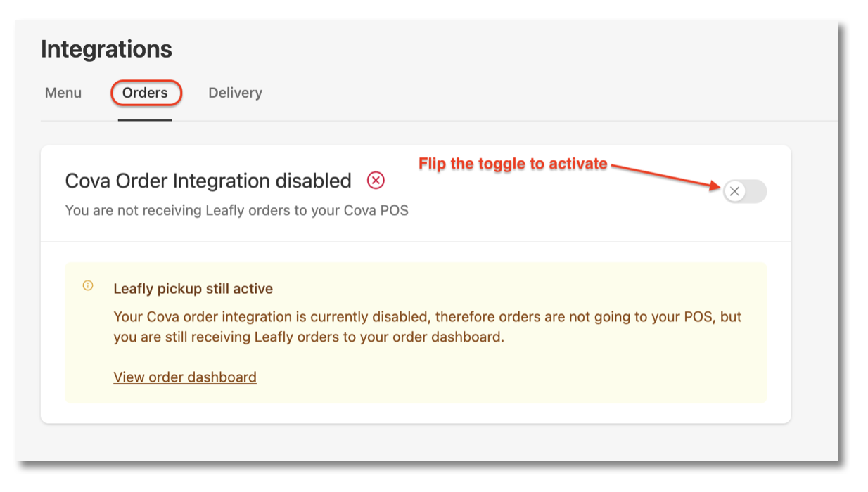Click the red arrow pointing to the toggle

point(665,176)
